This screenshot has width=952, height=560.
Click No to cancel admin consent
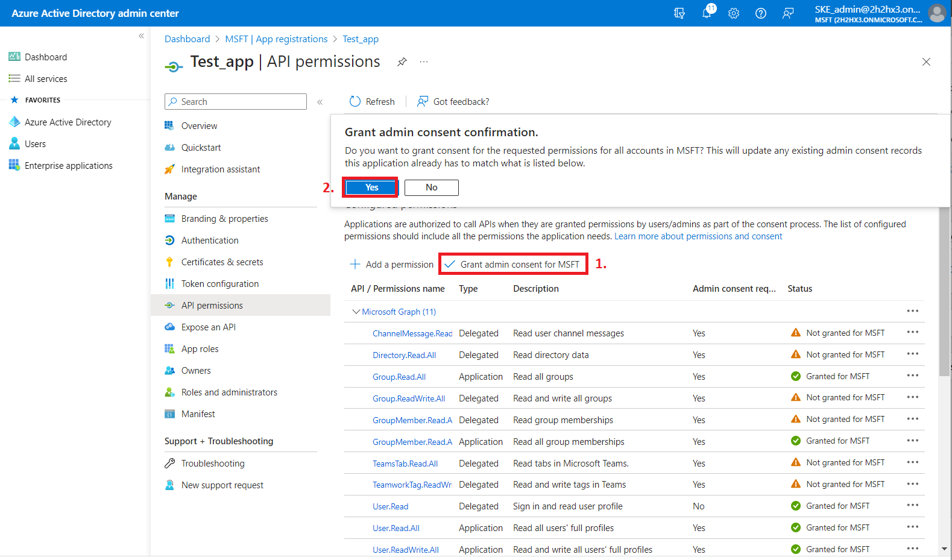click(x=431, y=187)
